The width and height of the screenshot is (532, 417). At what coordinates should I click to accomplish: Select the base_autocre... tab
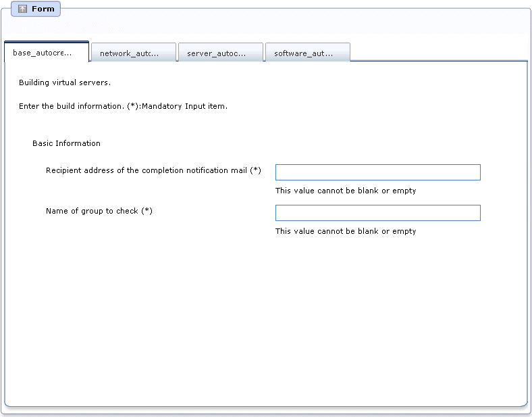coord(47,51)
